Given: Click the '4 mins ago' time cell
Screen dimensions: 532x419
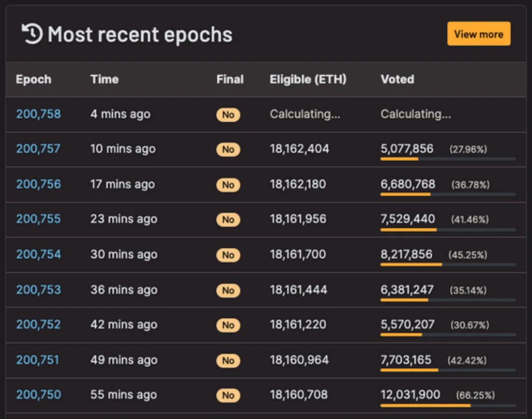Looking at the screenshot, I should pos(120,114).
